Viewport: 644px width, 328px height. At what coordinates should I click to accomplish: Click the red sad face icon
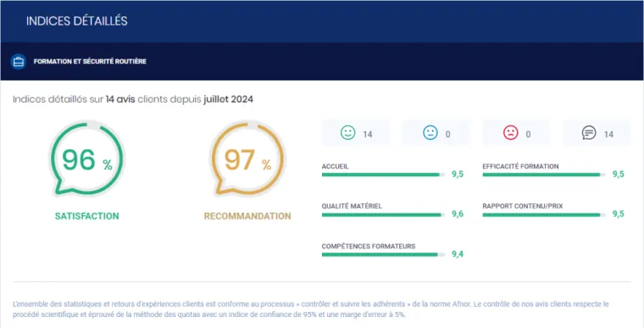coord(510,133)
